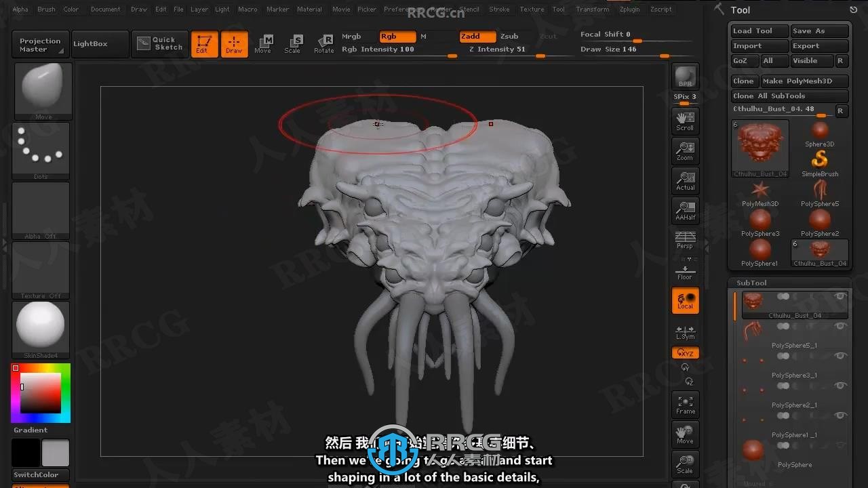This screenshot has width=868, height=488.
Task: Toggle visibility of PolySphere5_1 subtool
Action: 840,326
